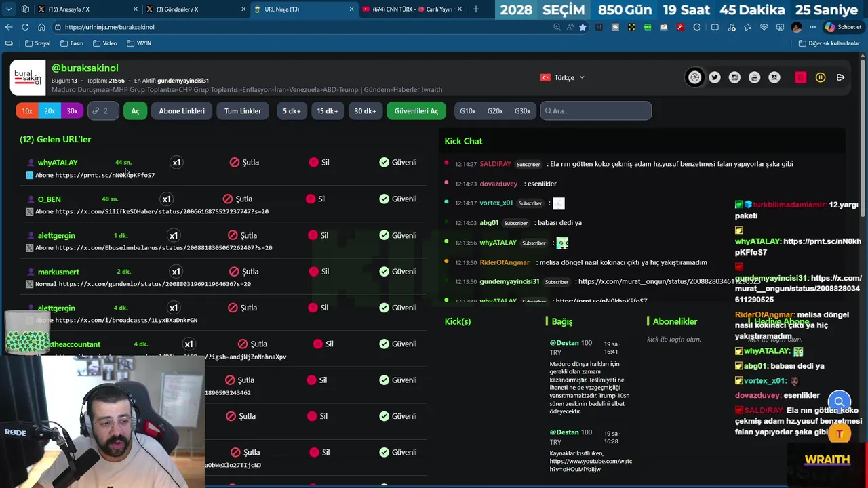Open the favorites list icon in browser toolbar

tap(747, 27)
